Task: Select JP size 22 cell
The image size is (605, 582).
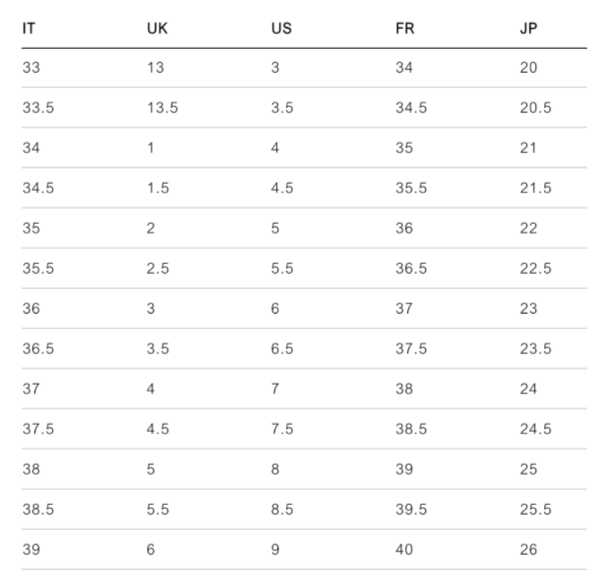Action: point(529,228)
